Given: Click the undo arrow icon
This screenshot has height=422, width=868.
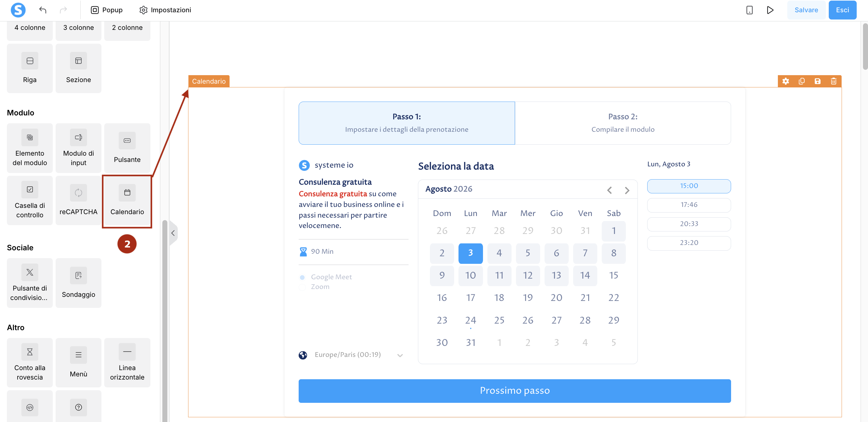Looking at the screenshot, I should point(42,10).
